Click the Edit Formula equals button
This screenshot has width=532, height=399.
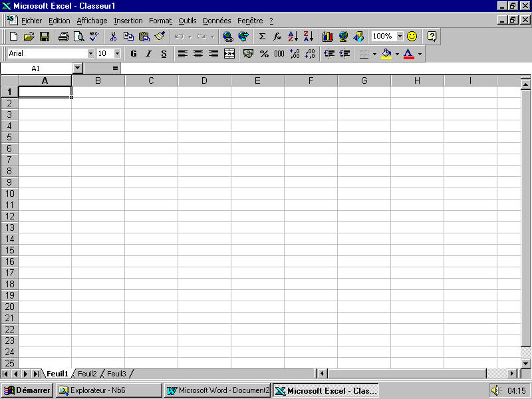click(x=115, y=68)
